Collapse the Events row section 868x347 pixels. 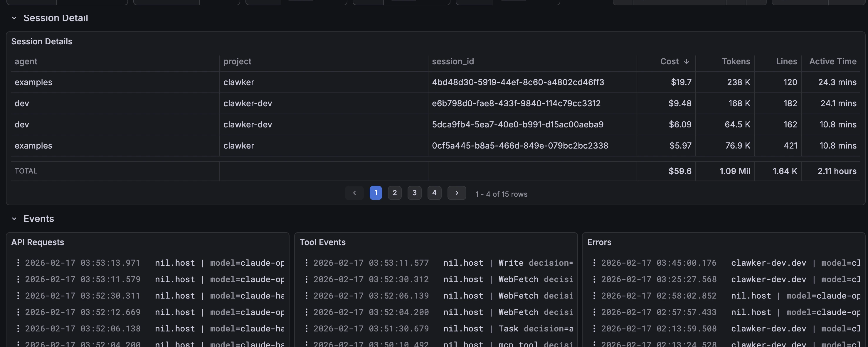click(x=14, y=219)
